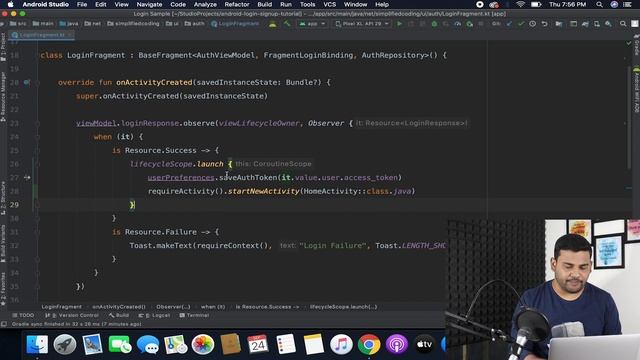Viewport: 640px width, 360px height.
Task: Collapse the Resource.Success fold on line 25
Action: point(37,151)
